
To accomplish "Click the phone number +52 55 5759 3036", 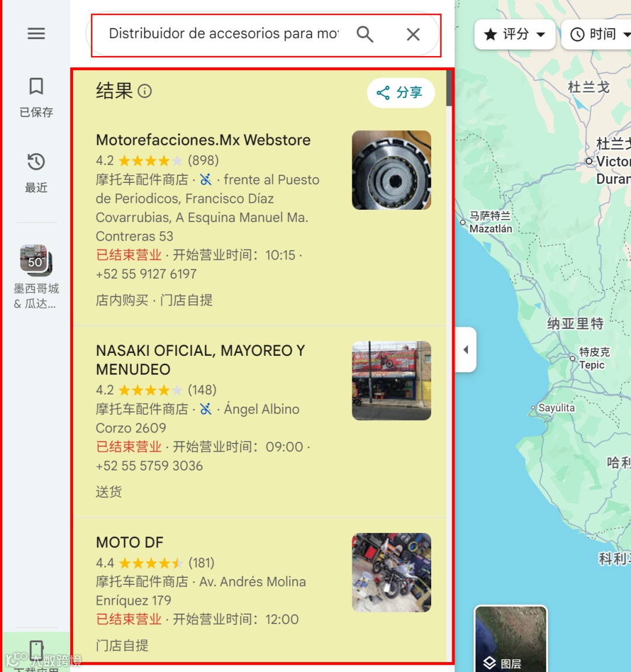I will coord(149,466).
